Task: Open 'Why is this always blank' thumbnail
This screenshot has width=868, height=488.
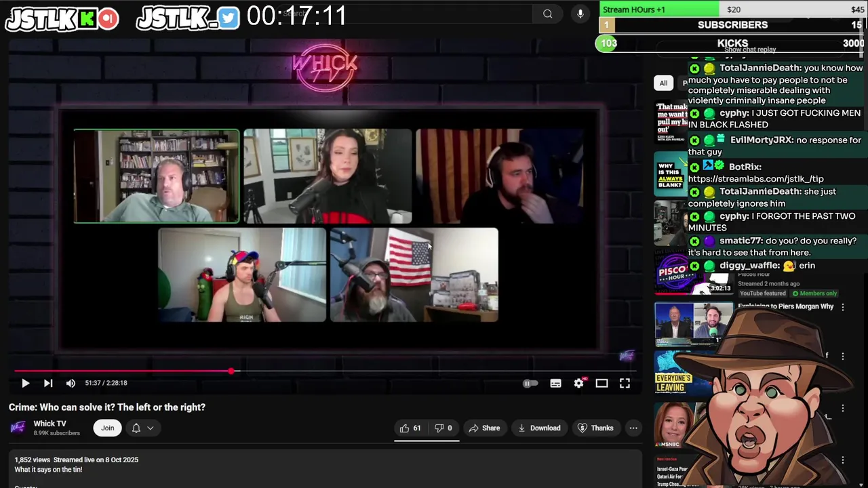Action: click(x=671, y=174)
